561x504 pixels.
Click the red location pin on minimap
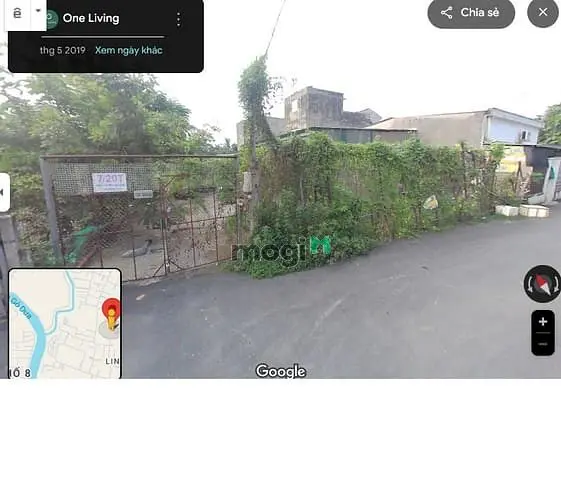pos(111,310)
